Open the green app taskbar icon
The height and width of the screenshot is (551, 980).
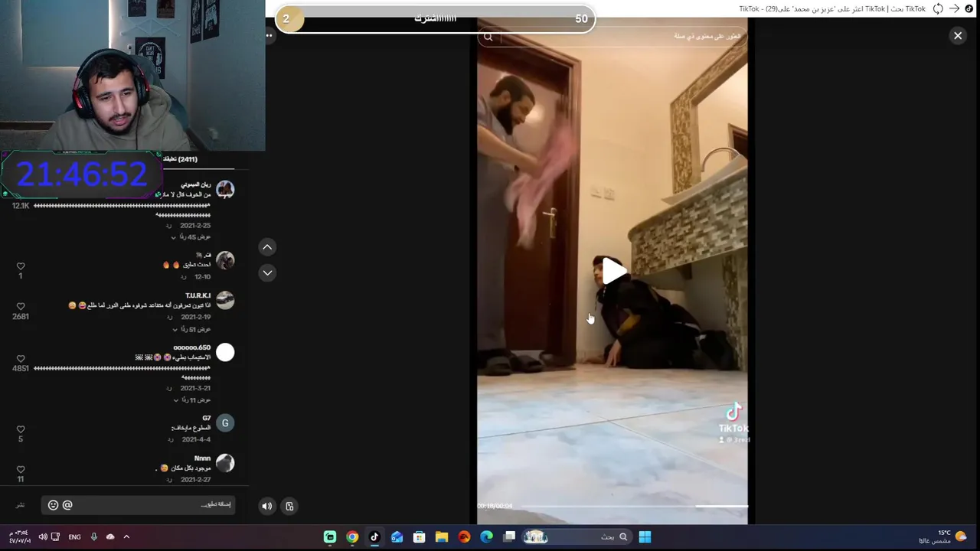(330, 537)
